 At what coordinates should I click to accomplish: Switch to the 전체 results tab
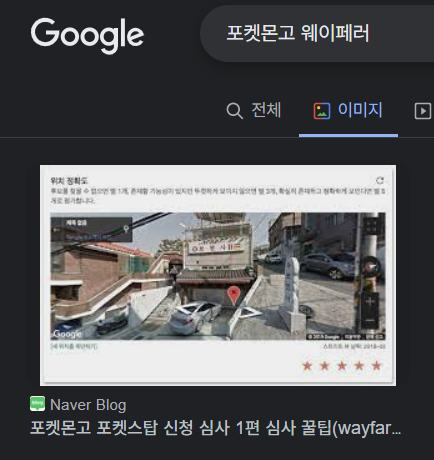pyautogui.click(x=254, y=110)
